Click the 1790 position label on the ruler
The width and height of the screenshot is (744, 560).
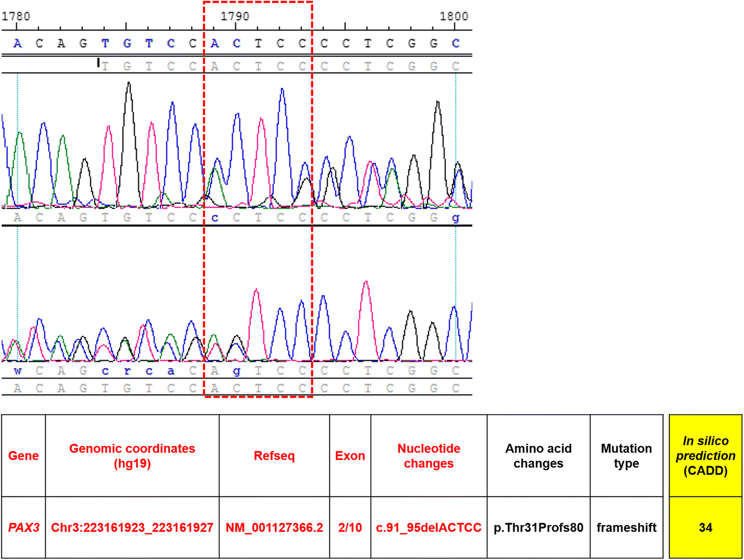235,16
